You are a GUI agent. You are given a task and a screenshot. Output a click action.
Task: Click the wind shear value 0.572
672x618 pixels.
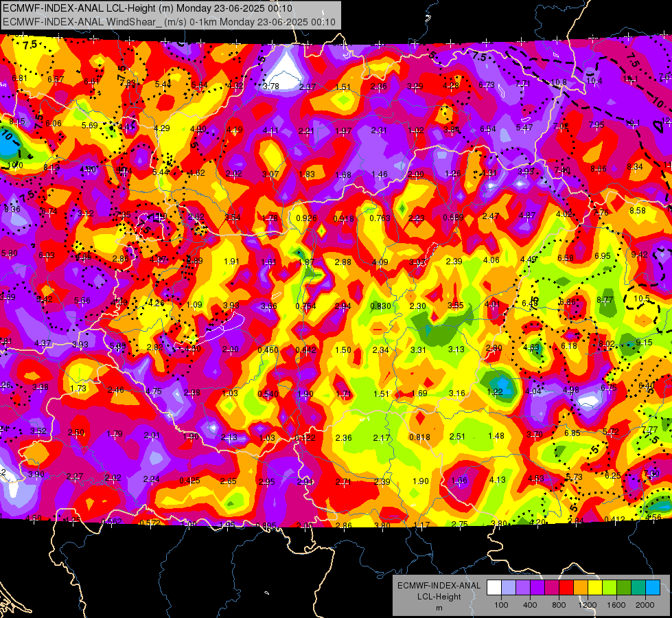pos(150,523)
